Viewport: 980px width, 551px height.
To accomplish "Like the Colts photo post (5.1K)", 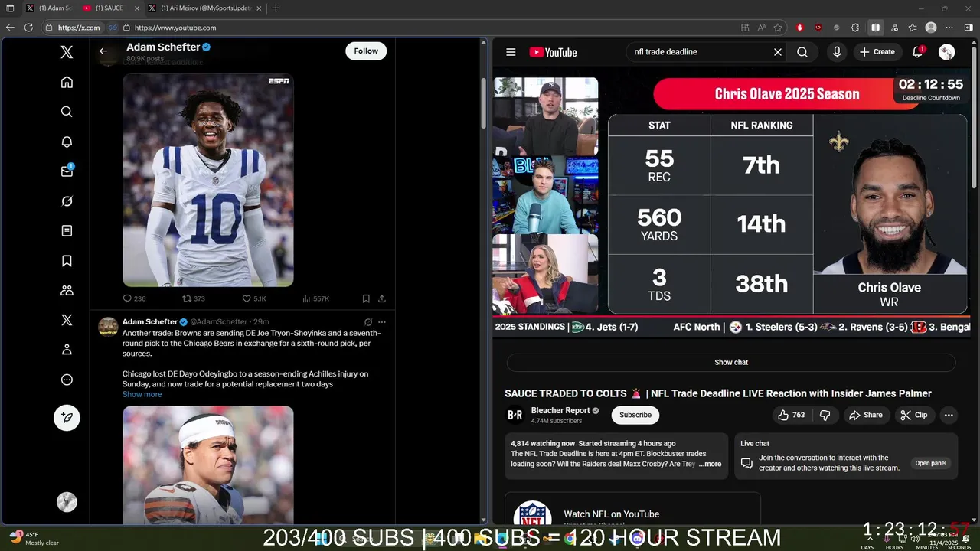I will (254, 298).
